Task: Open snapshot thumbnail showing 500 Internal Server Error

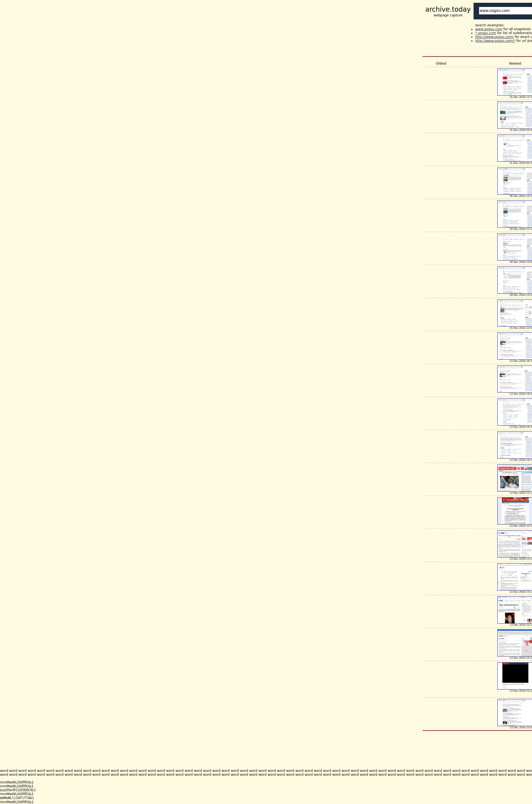Action: pyautogui.click(x=514, y=577)
